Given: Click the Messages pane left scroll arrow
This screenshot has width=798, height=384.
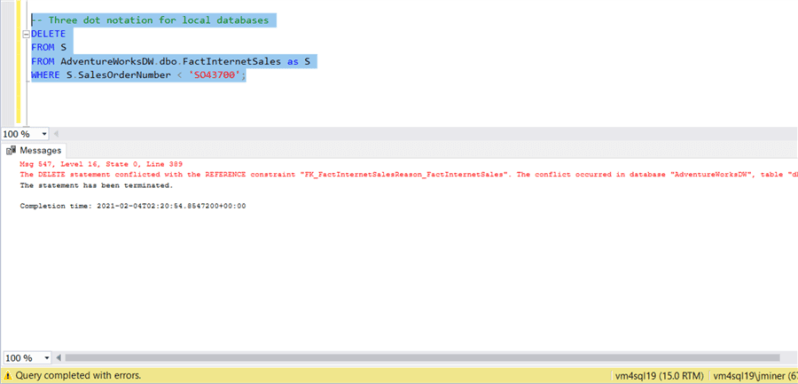Looking at the screenshot, I should click(x=59, y=358).
